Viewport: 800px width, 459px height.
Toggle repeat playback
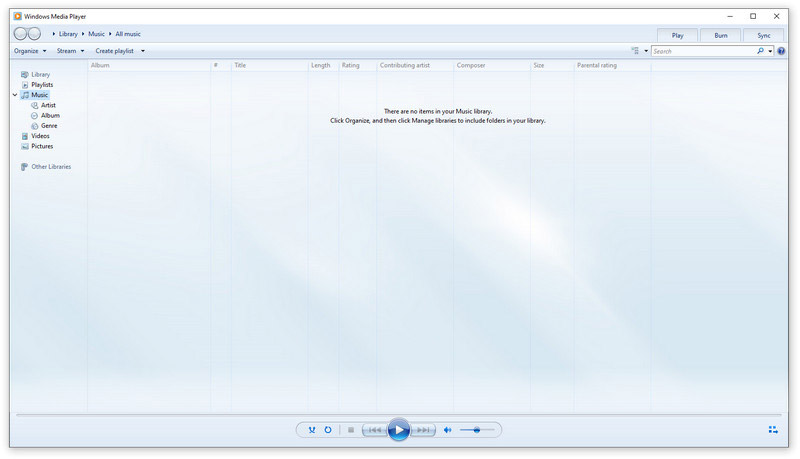328,430
